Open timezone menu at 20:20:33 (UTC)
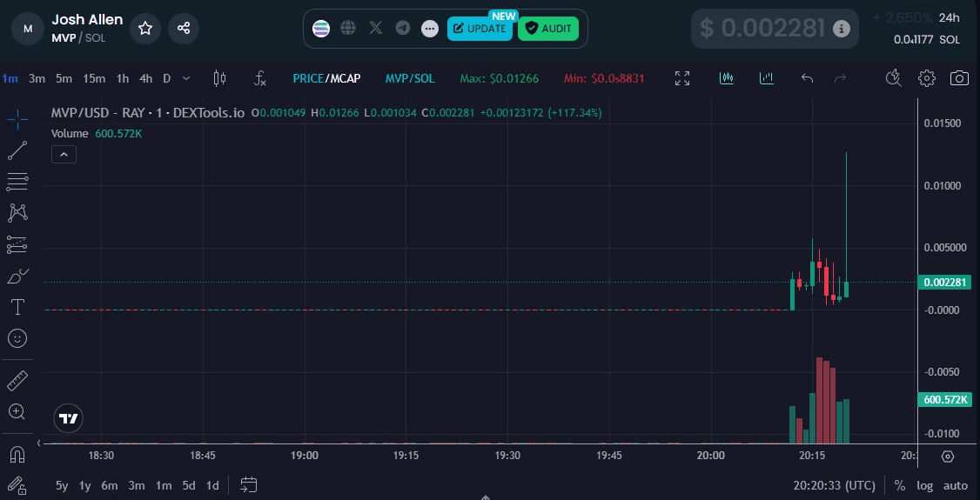The height and width of the screenshot is (500, 980). [835, 485]
